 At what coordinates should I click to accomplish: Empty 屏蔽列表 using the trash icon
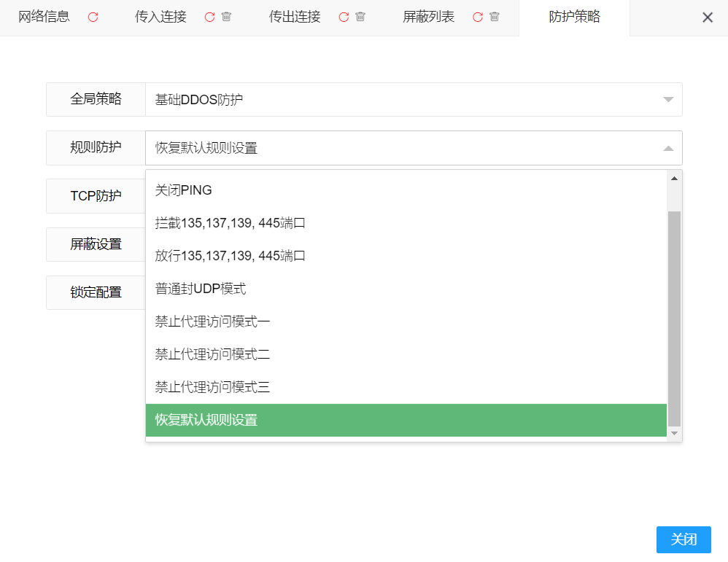pos(495,17)
